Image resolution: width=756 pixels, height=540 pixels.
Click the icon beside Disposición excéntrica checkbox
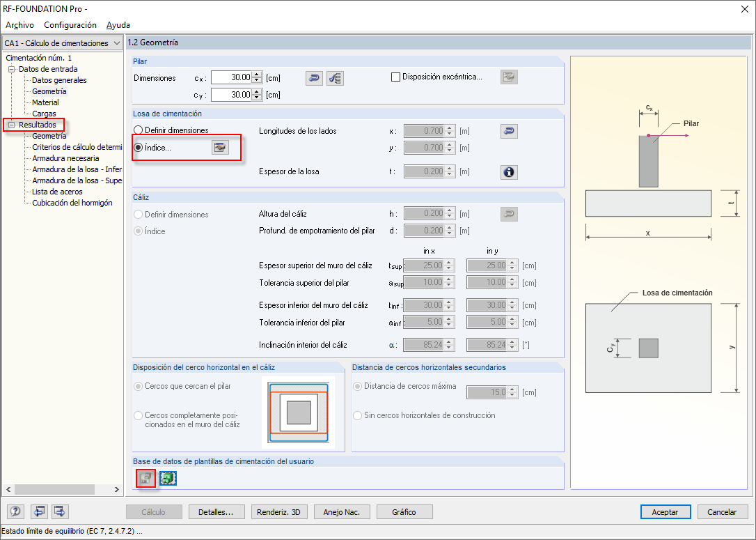pos(509,77)
